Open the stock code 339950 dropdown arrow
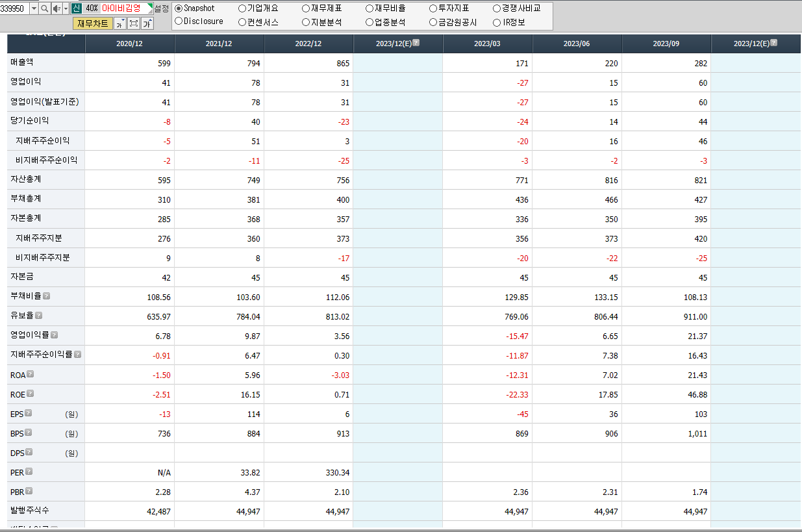 tap(34, 8)
